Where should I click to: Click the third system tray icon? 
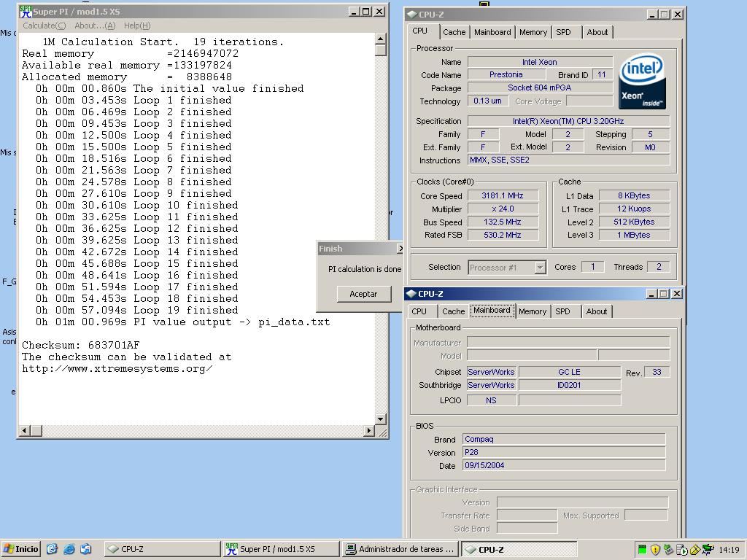coord(668,550)
